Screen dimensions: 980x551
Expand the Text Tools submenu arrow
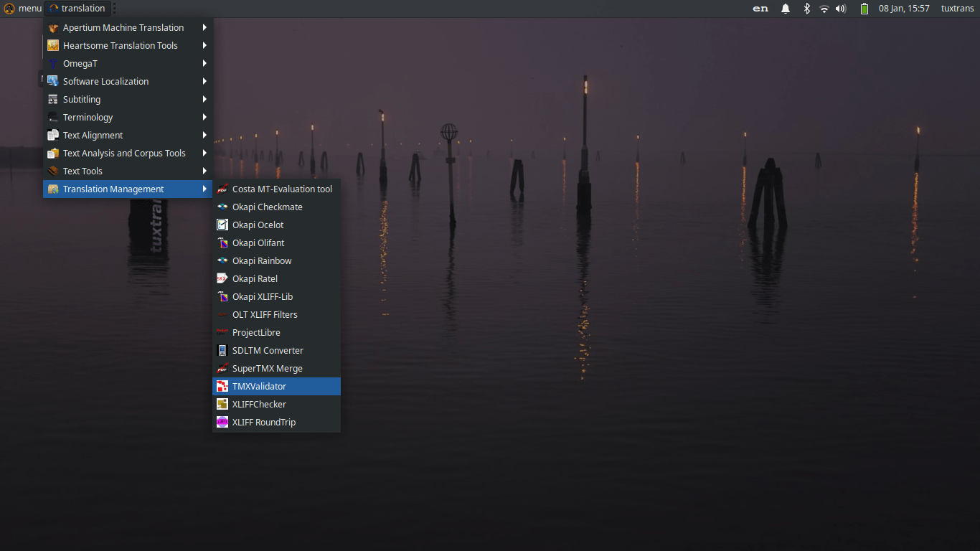204,171
